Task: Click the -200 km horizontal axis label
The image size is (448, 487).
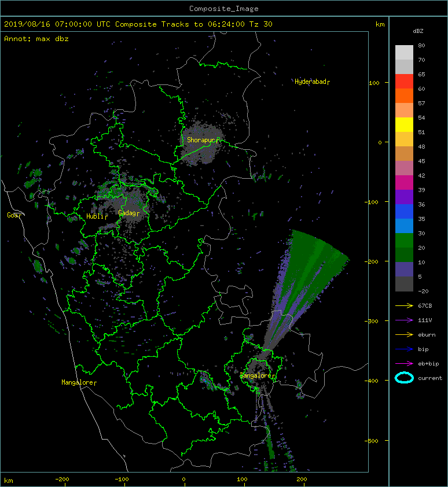Action: (x=62, y=479)
